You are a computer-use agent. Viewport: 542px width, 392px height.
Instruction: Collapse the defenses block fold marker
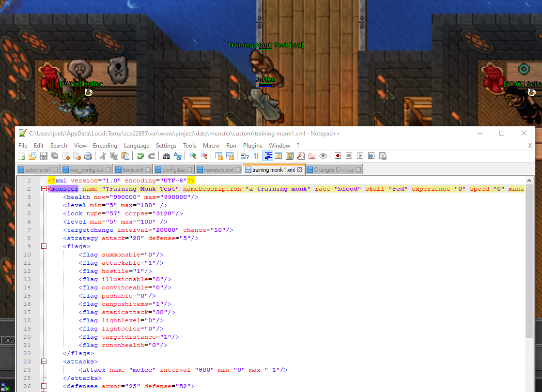(44, 386)
